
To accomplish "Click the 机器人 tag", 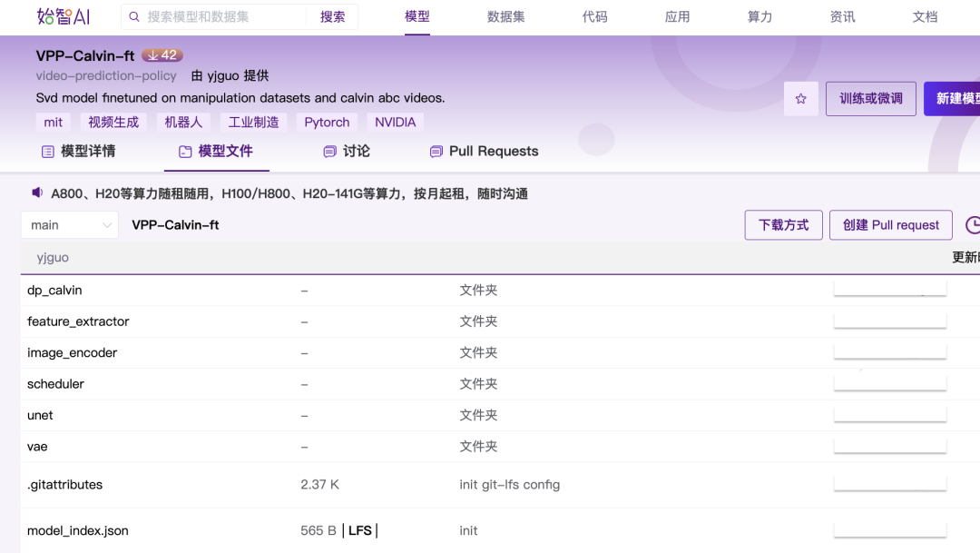I will (183, 122).
